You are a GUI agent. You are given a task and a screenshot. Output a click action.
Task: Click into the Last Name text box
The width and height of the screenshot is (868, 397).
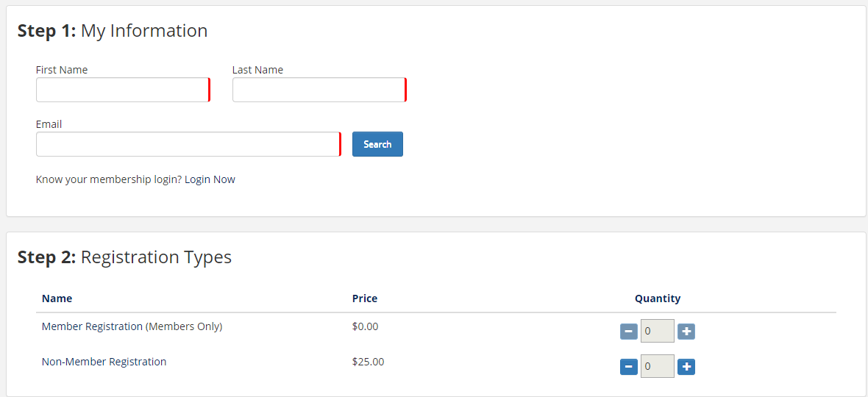(319, 90)
